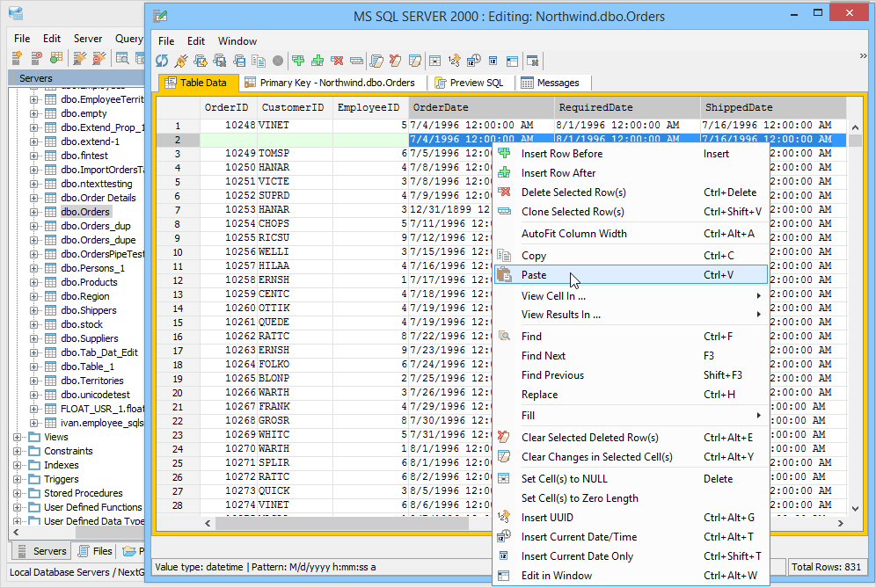Click Set Cell to NULL toolbar icon

point(435,61)
